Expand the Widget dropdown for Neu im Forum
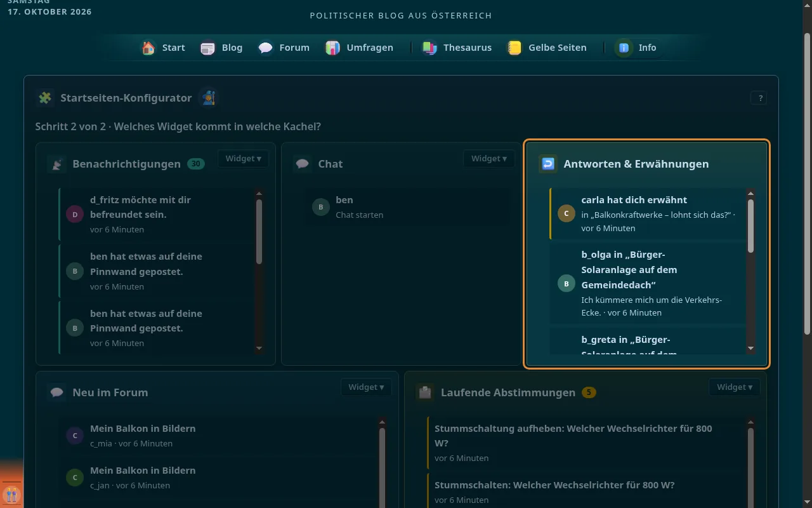The height and width of the screenshot is (508, 812). 366,387
